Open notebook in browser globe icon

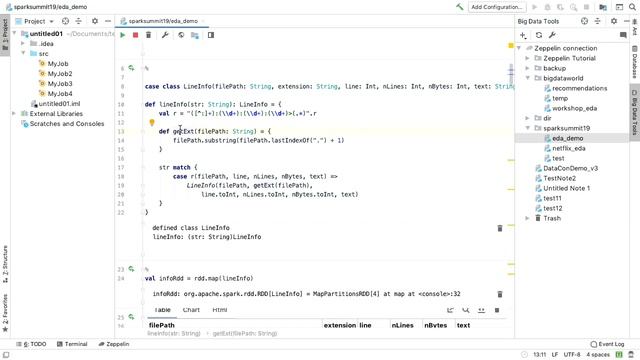[181, 35]
